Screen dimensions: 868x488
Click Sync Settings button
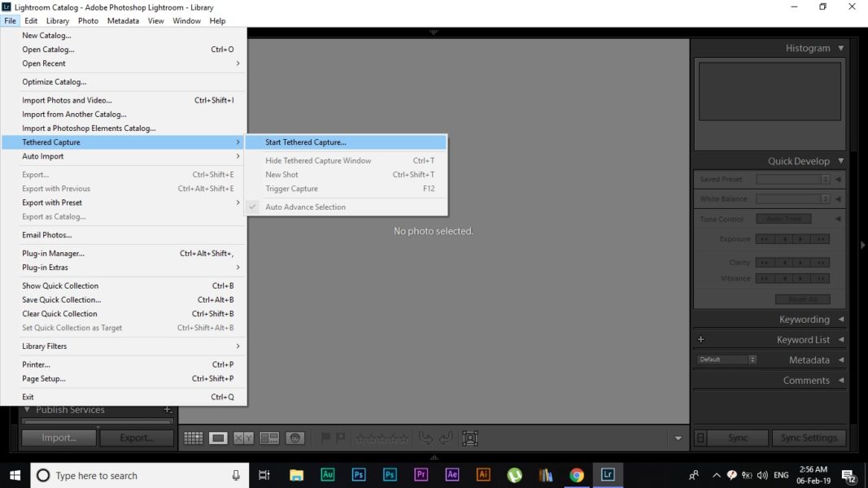[x=809, y=438]
